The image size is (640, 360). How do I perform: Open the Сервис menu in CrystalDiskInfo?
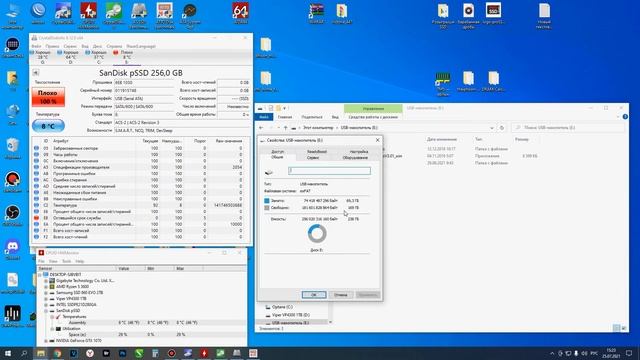70,46
